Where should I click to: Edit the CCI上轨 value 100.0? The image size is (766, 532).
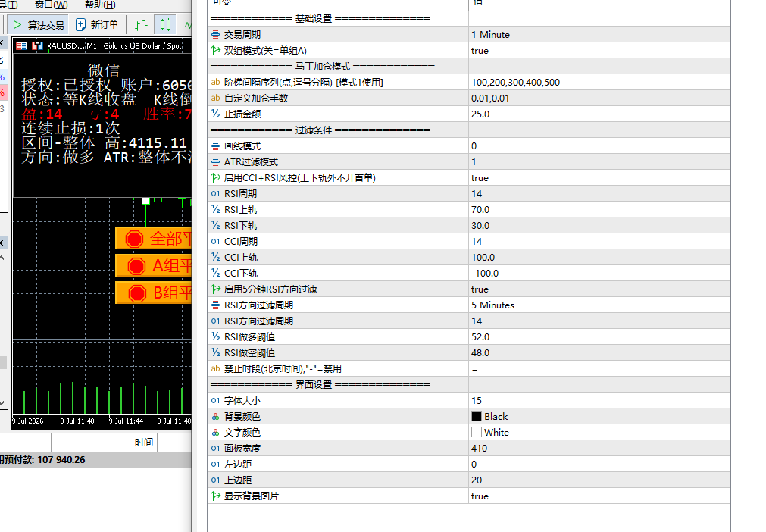point(599,258)
